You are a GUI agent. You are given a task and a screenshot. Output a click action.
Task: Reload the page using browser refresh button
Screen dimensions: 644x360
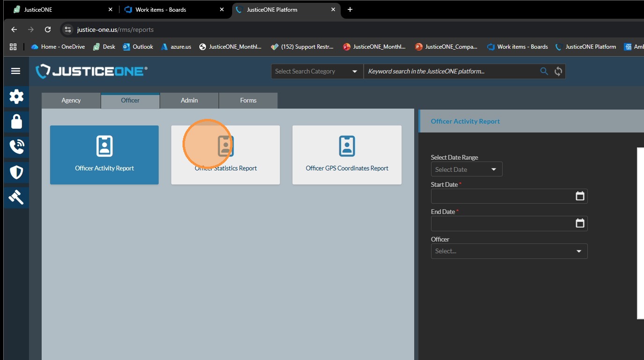[x=48, y=29]
